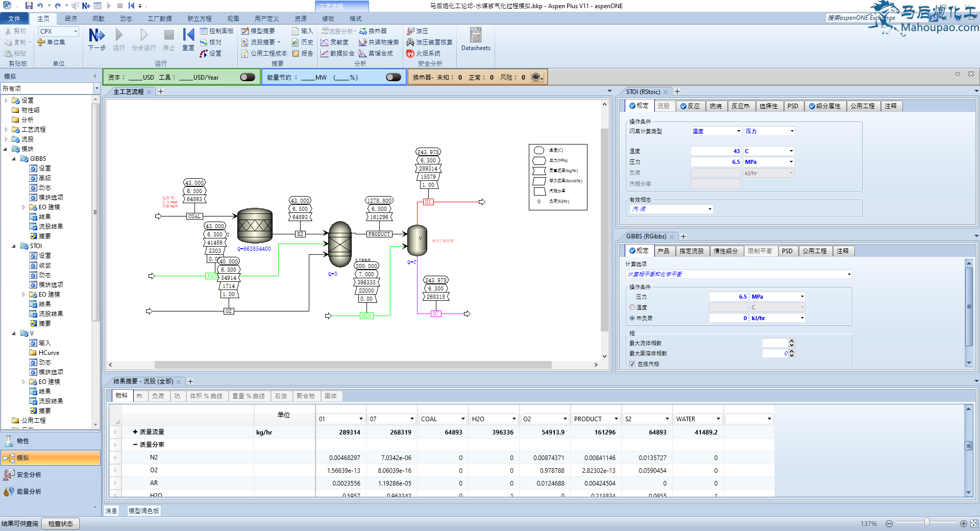Open the 有效相态 汽-液 dropdown
Image resolution: width=980 pixels, height=531 pixels.
point(709,209)
